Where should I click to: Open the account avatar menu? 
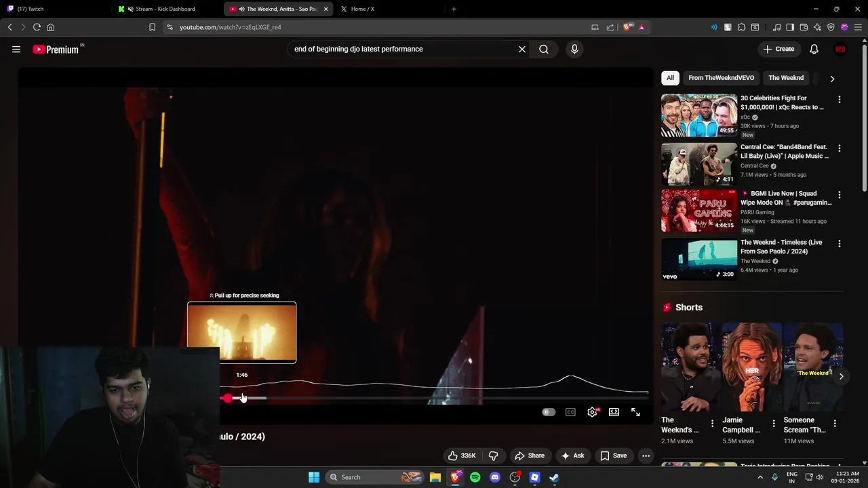[841, 49]
